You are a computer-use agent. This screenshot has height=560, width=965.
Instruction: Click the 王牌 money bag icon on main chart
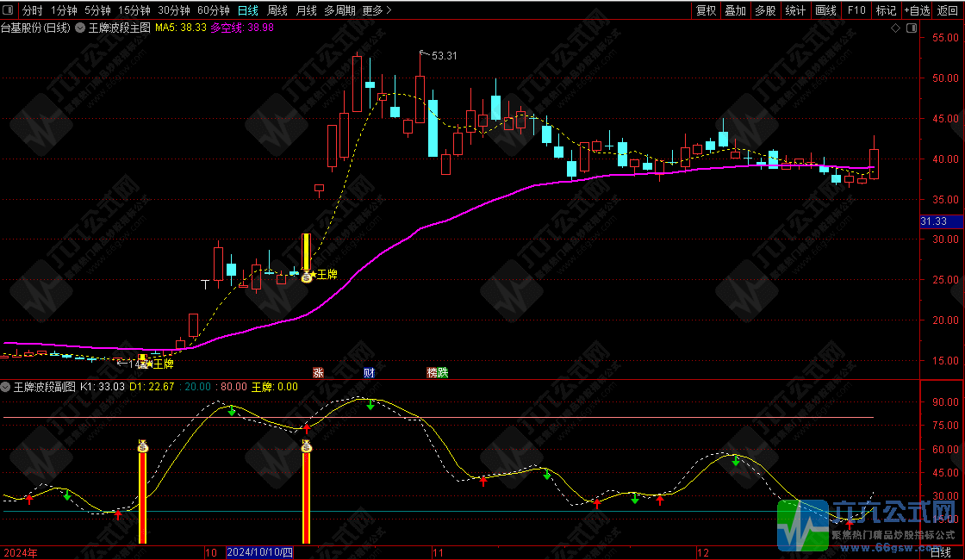[x=307, y=276]
